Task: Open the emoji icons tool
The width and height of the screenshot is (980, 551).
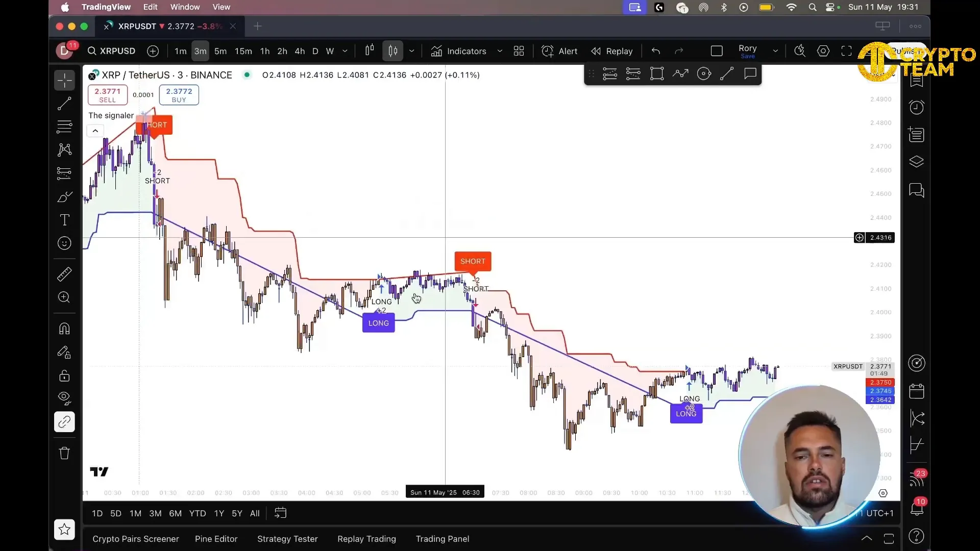Action: pos(64,243)
